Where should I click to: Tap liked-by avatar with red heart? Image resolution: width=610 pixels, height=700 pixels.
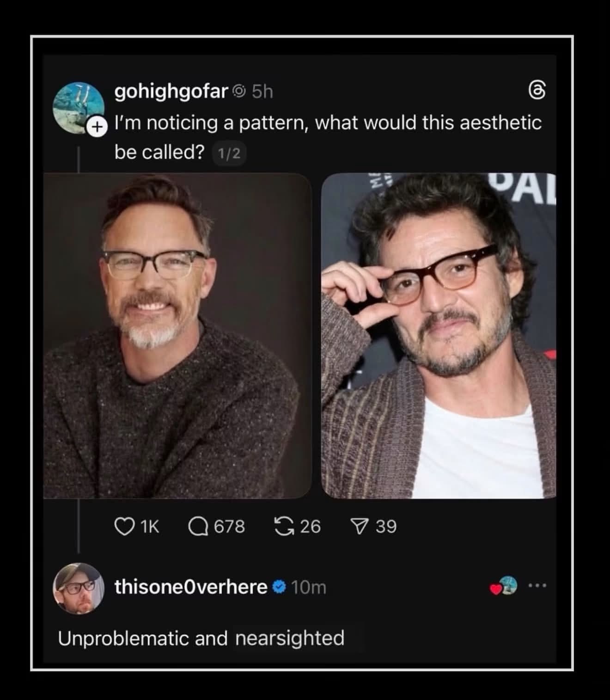(x=504, y=586)
